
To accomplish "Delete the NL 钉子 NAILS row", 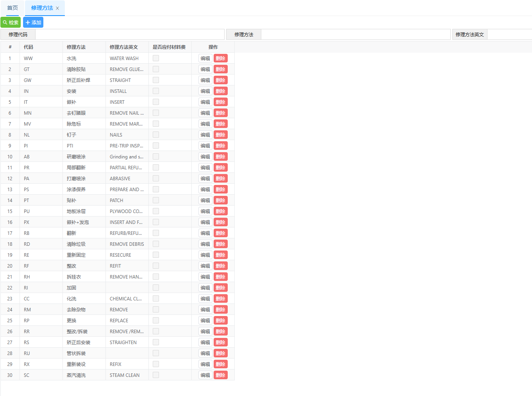I will coord(220,135).
